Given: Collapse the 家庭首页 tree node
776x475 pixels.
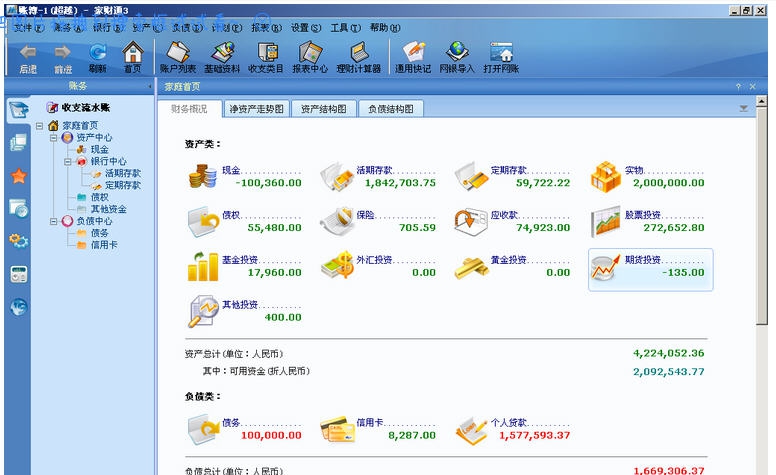Looking at the screenshot, I should (x=40, y=126).
